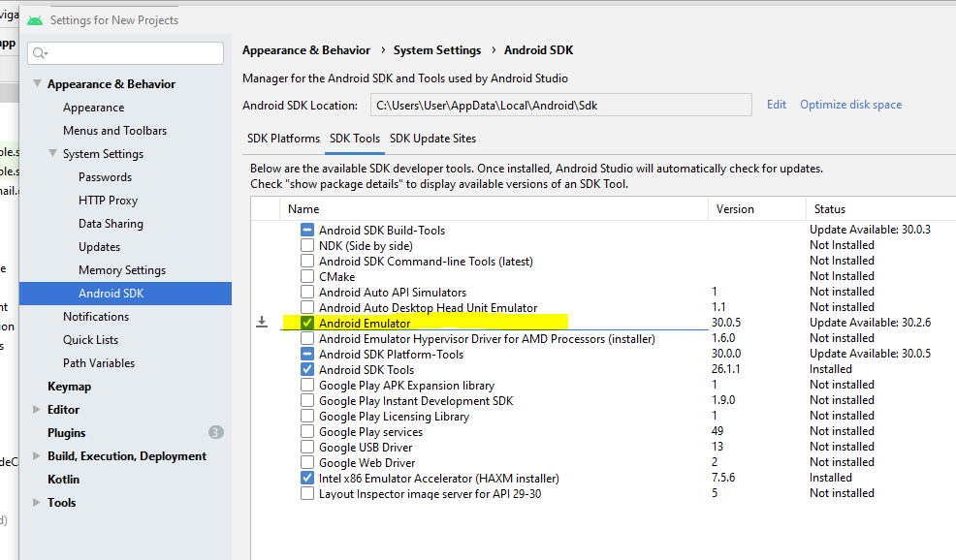Viewport: 956px width, 560px height.
Task: Click the search magnifier icon in settings
Action: click(x=40, y=53)
